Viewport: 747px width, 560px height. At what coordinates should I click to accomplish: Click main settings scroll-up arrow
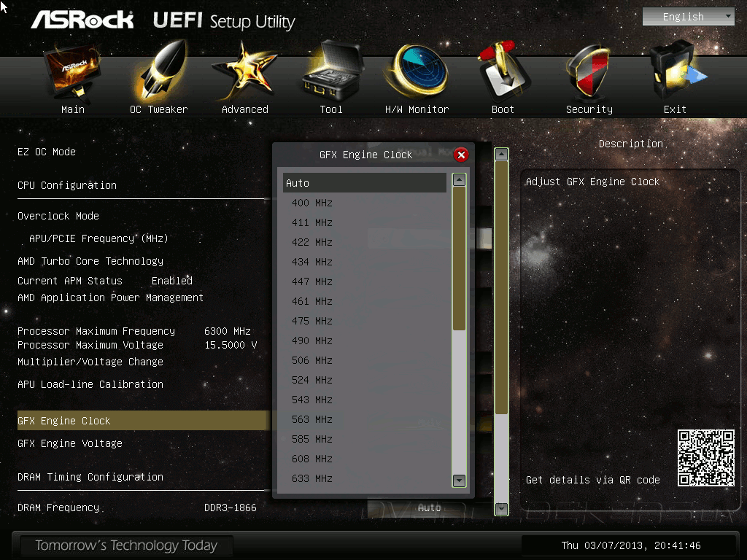pos(501,155)
